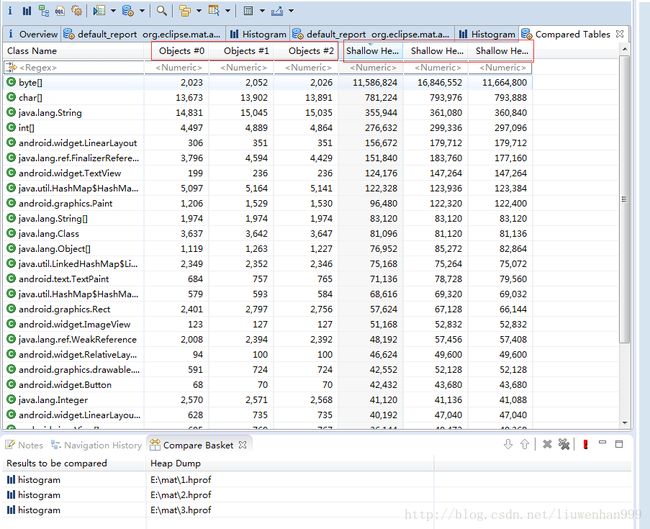Screen dimensions: 650x529
Task: Run the expert system report icon
Action: (x=99, y=11)
